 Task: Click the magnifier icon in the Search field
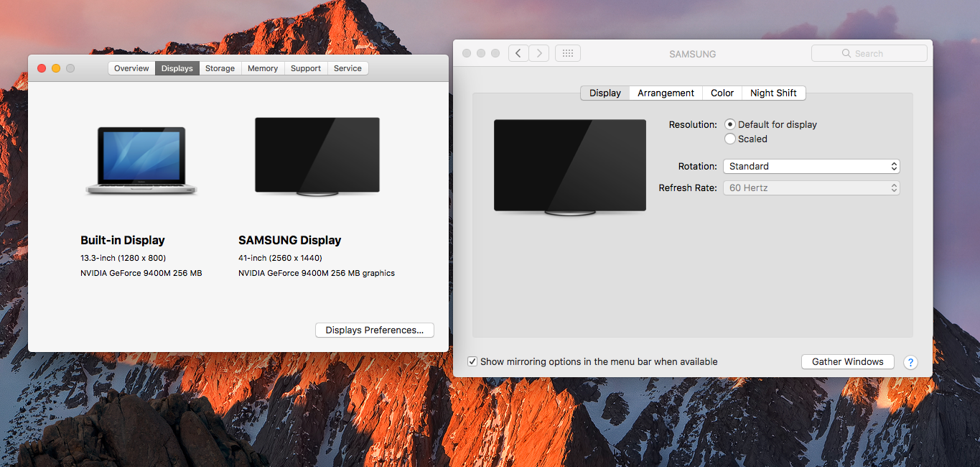846,53
